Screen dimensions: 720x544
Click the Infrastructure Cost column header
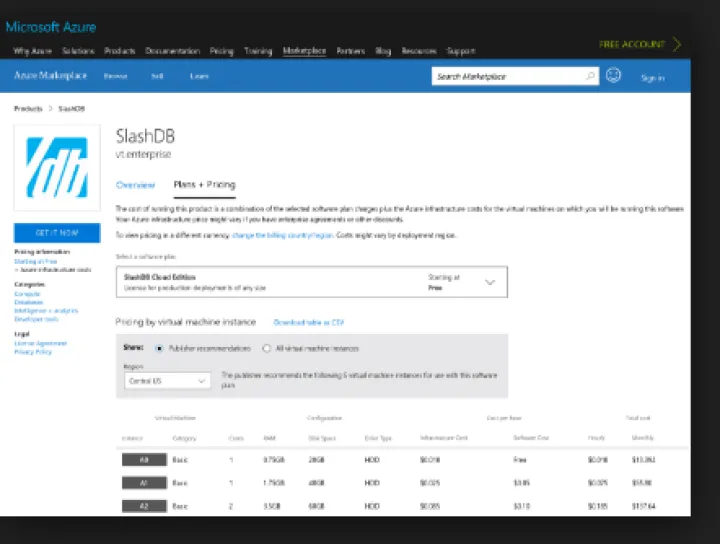click(444, 438)
